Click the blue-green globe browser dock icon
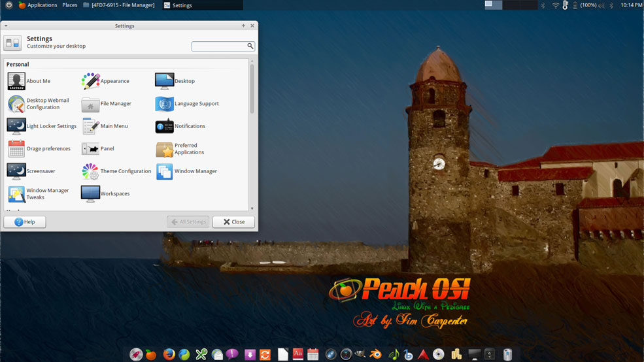The image size is (644, 362). (x=184, y=354)
